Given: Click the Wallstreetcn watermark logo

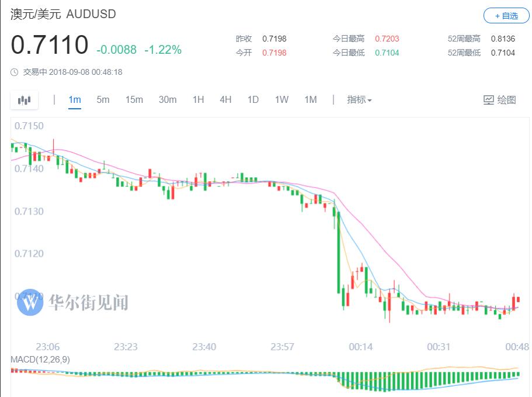Looking at the screenshot, I should pyautogui.click(x=30, y=302).
